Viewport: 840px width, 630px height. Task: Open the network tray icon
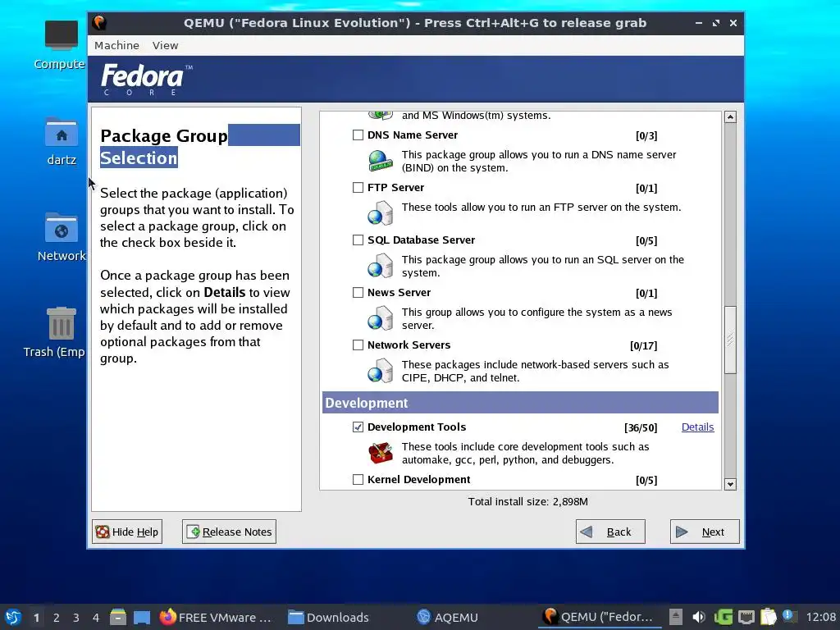click(x=746, y=617)
